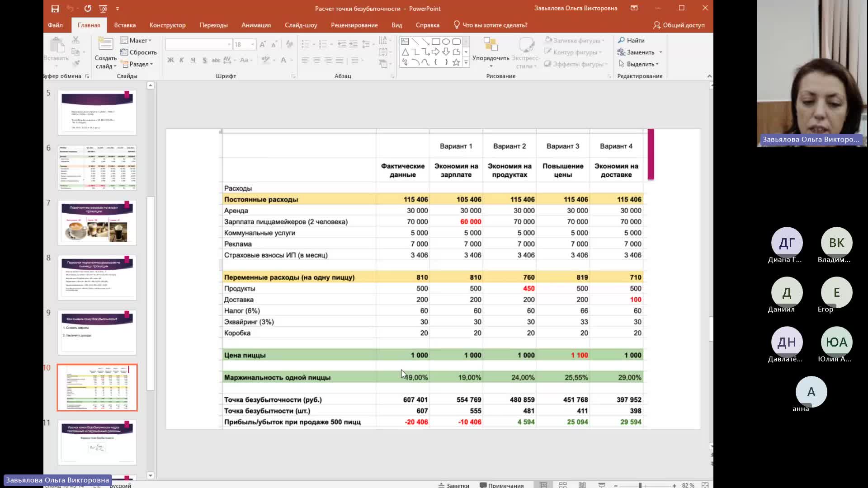The width and height of the screenshot is (868, 488).
Task: Switch to slide sorter view icon
Action: [x=563, y=485]
